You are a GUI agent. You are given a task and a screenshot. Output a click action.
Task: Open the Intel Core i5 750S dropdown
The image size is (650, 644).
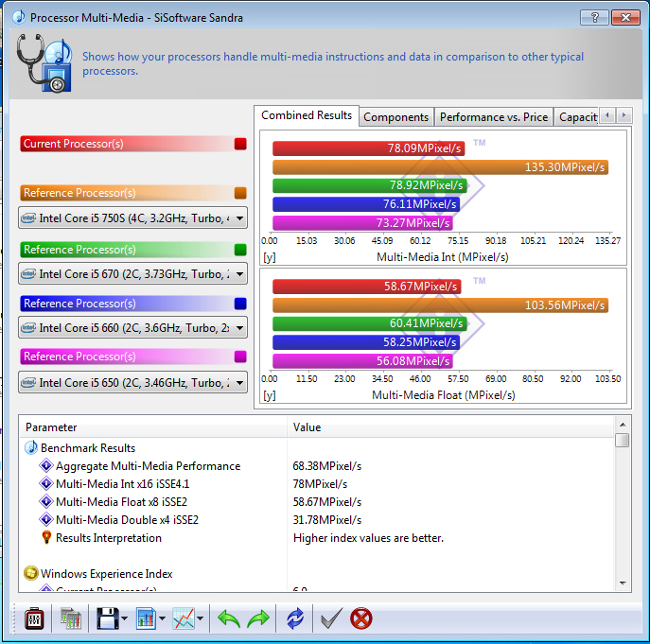click(x=132, y=218)
